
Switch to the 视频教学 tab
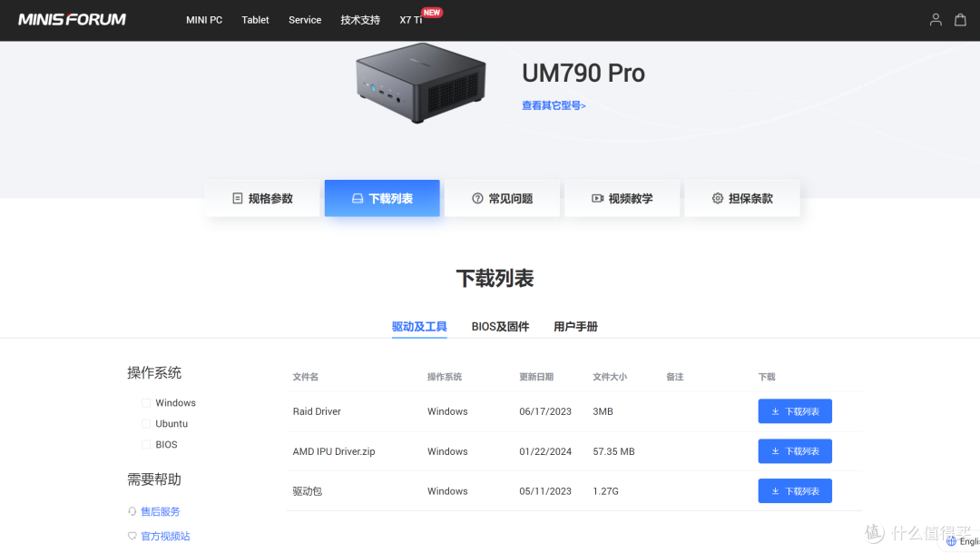[x=622, y=198]
